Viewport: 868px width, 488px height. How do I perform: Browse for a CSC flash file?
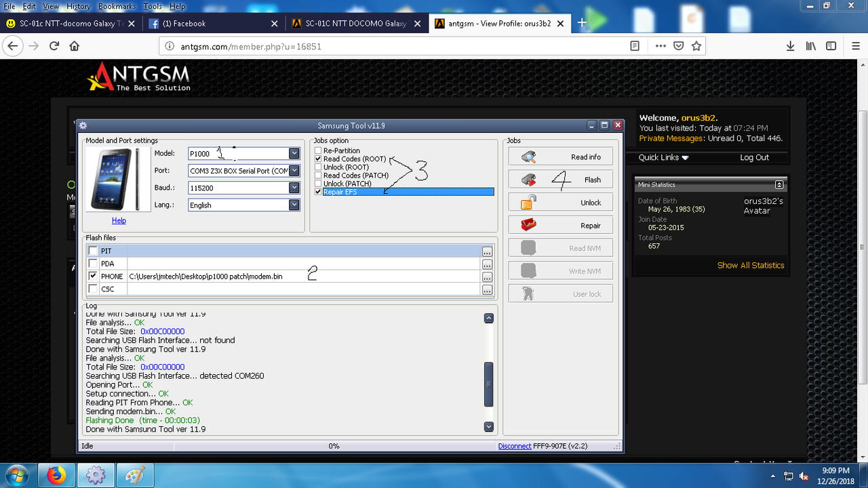487,289
